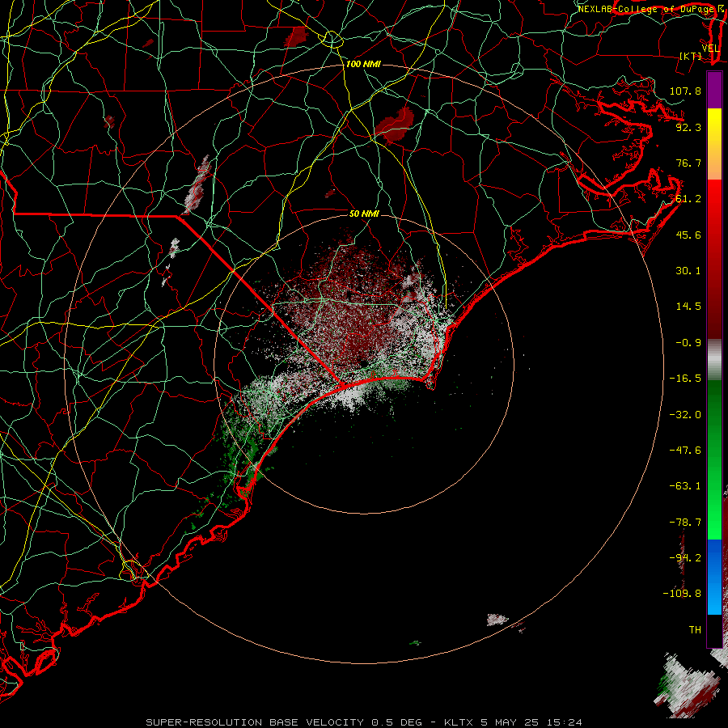
Task: Click the -94.2 legend value
Action: pos(685,558)
